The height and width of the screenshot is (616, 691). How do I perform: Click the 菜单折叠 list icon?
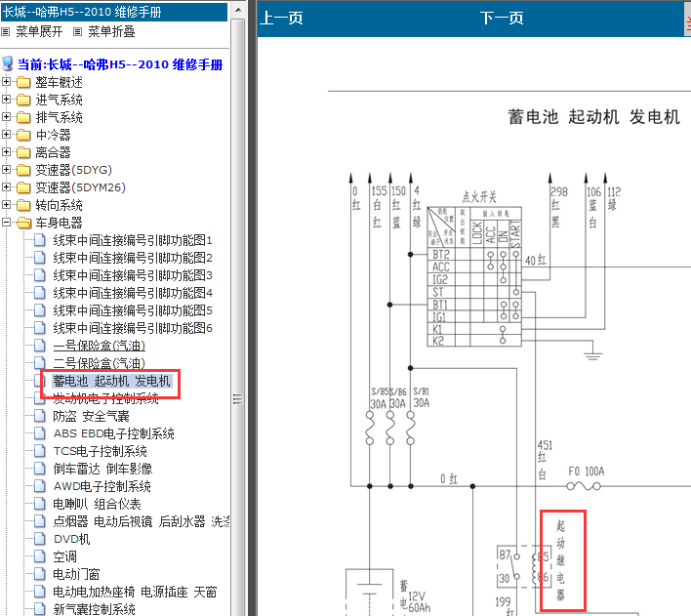(x=77, y=32)
